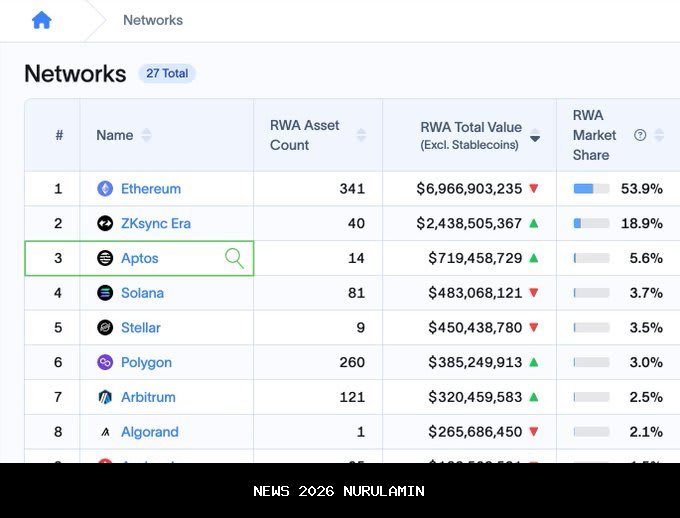Sort by RWA Market Share arrows

pyautogui.click(x=660, y=135)
